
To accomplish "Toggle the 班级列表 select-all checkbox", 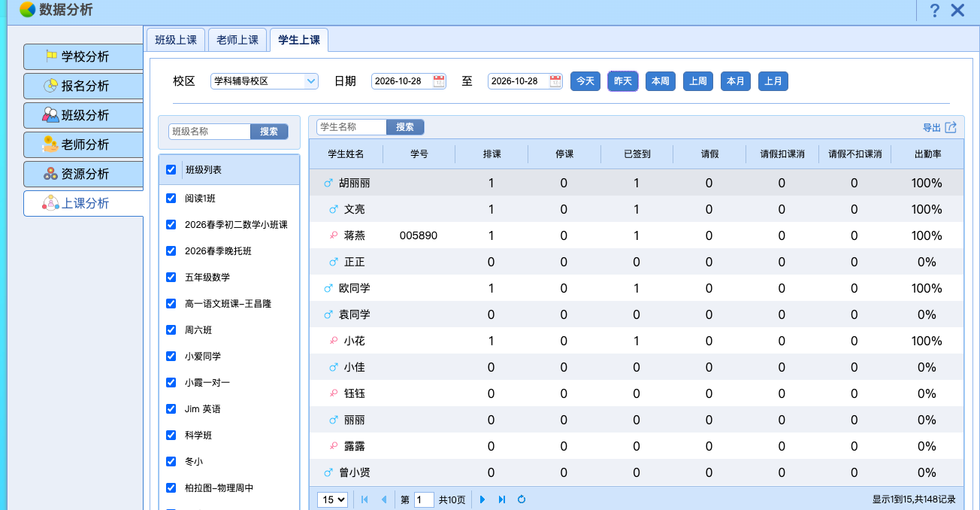I will pyautogui.click(x=171, y=170).
